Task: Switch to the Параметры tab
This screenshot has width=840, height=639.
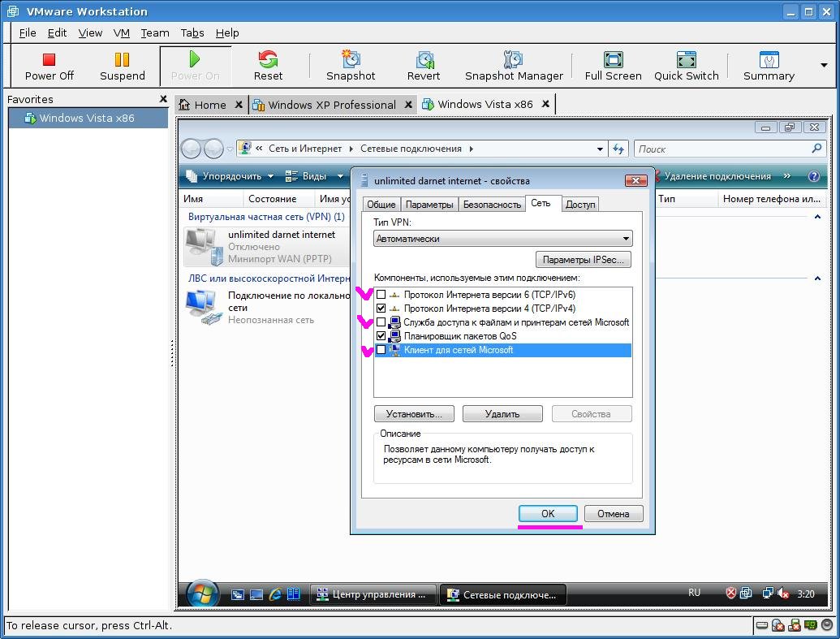Action: pos(429,205)
